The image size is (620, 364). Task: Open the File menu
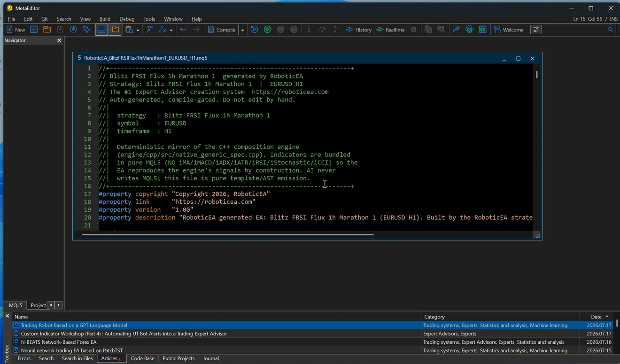click(11, 19)
